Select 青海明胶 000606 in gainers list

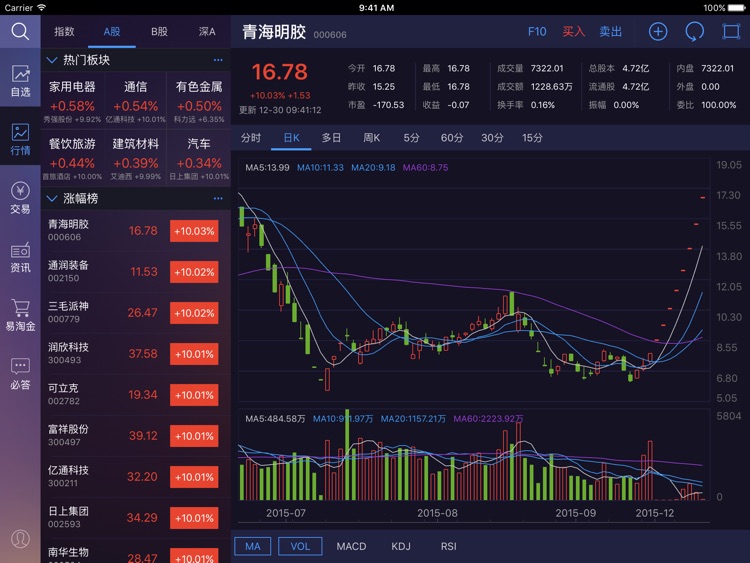tap(136, 231)
